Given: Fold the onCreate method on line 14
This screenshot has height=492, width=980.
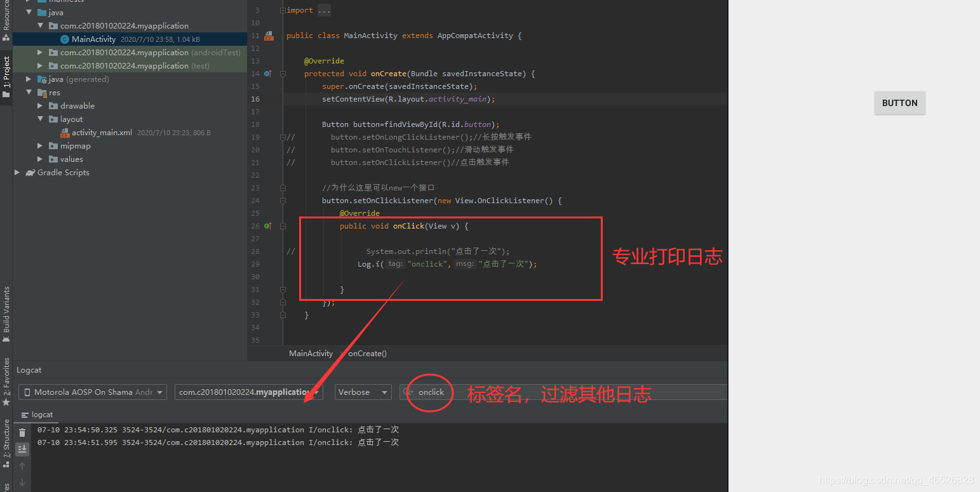Looking at the screenshot, I should click(x=283, y=74).
